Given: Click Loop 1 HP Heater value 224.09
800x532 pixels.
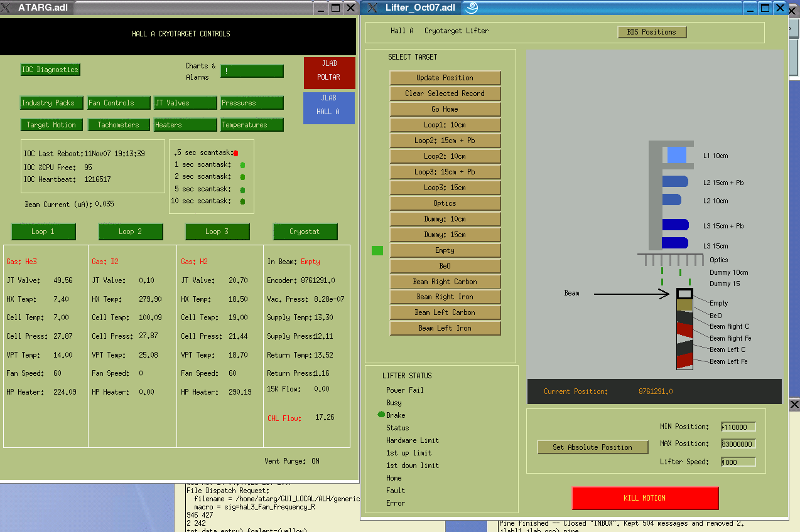Looking at the screenshot, I should 65,392.
